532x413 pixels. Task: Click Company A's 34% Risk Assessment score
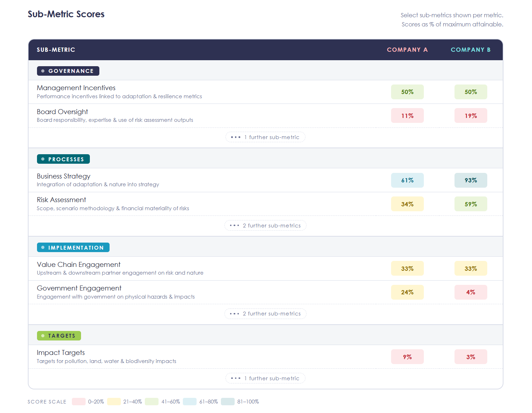click(407, 204)
